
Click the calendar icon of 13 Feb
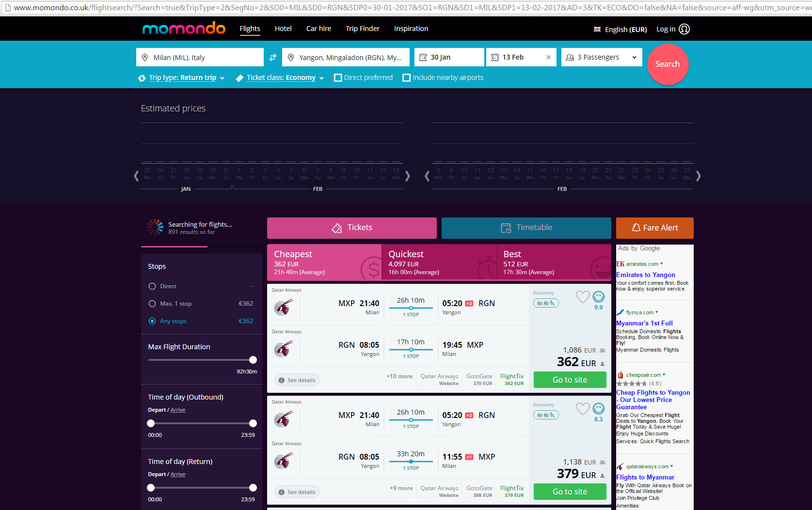tap(494, 57)
